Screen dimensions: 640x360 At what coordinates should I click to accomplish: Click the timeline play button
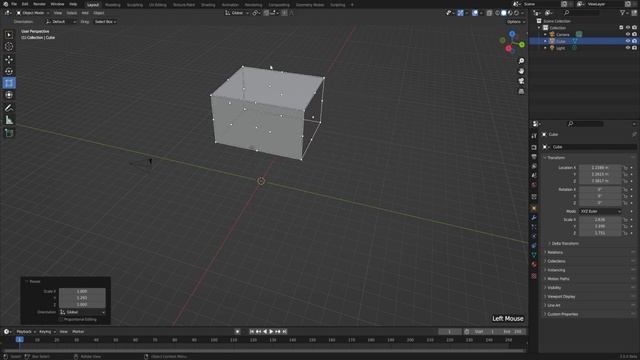[271, 332]
